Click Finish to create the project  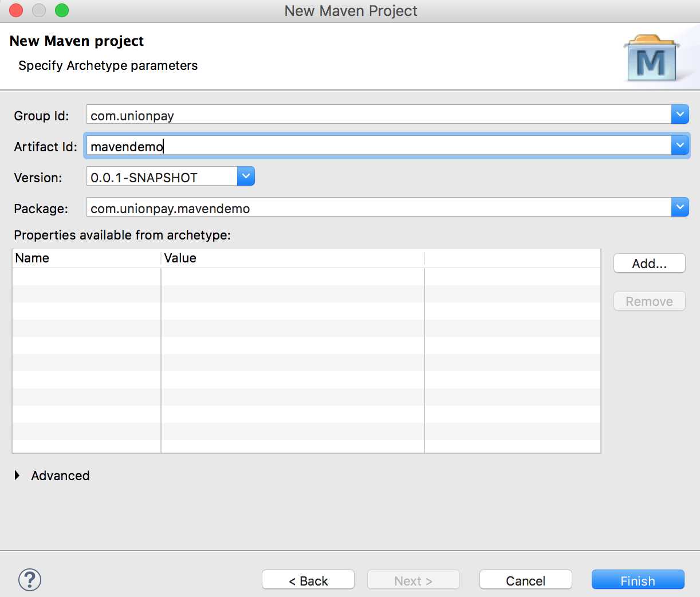point(638,580)
